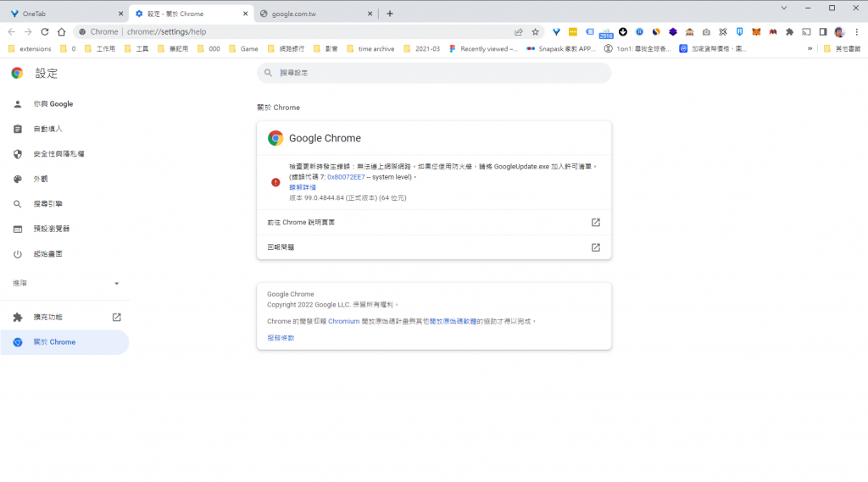Open the MetaMask fox extension
The image size is (868, 482).
[756, 31]
